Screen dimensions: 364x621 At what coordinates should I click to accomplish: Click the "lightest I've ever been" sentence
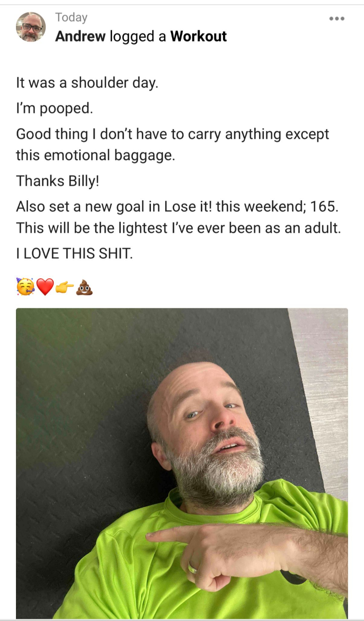[x=178, y=228]
